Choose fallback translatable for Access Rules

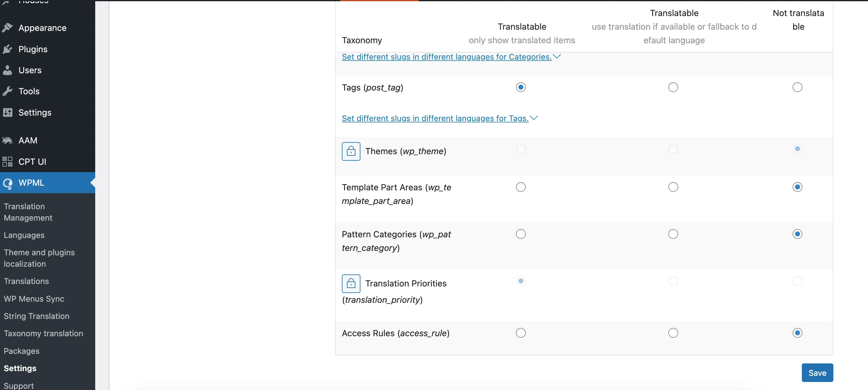coord(673,333)
